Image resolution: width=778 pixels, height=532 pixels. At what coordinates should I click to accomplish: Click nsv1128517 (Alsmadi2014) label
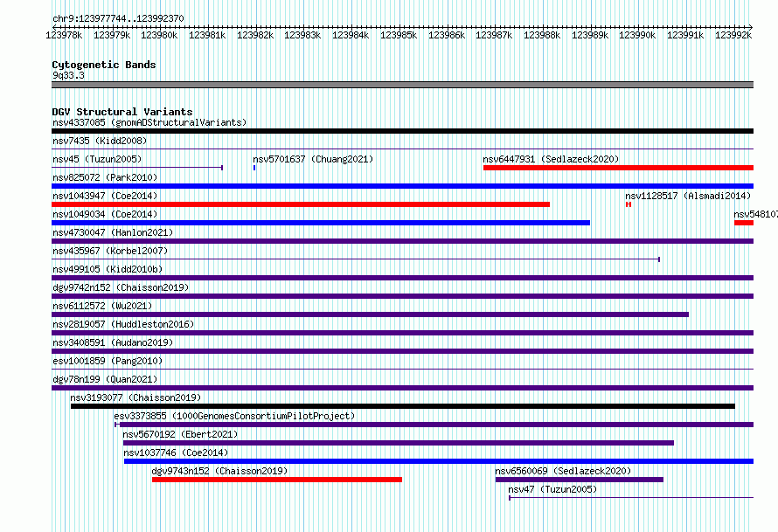[688, 196]
